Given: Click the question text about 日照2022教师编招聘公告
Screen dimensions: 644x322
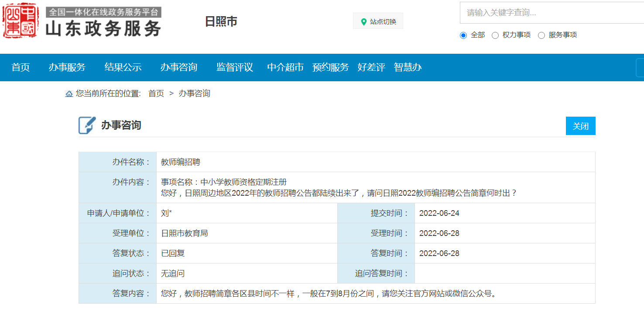Looking at the screenshot, I should tap(339, 193).
